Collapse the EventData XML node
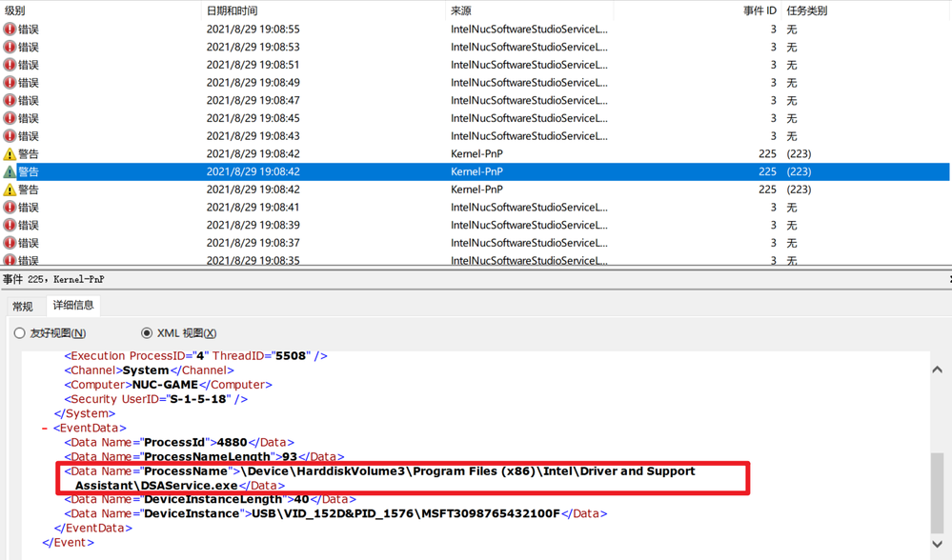 pyautogui.click(x=45, y=429)
